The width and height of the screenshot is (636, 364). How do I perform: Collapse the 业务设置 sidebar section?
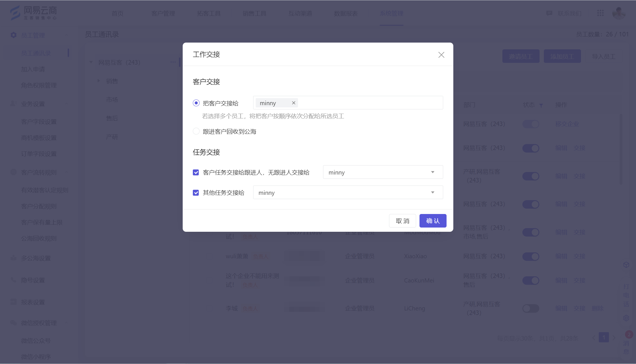pyautogui.click(x=67, y=103)
